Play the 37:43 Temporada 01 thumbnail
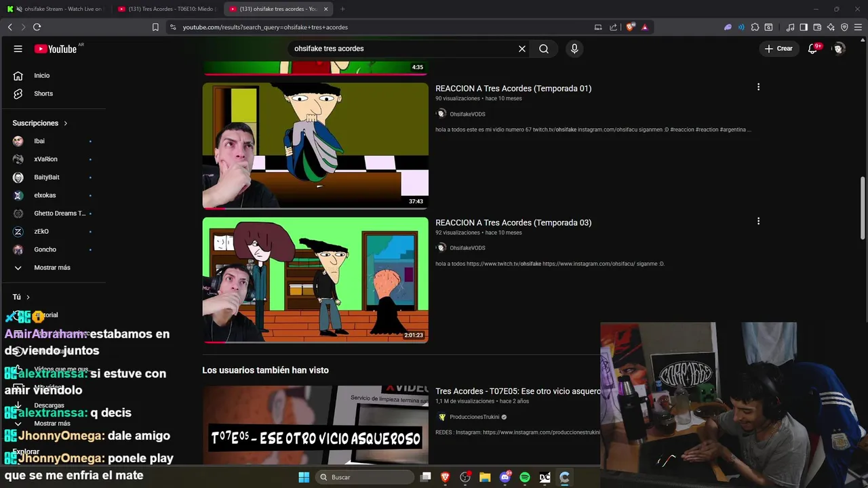Viewport: 868px width, 488px height. 315,146
